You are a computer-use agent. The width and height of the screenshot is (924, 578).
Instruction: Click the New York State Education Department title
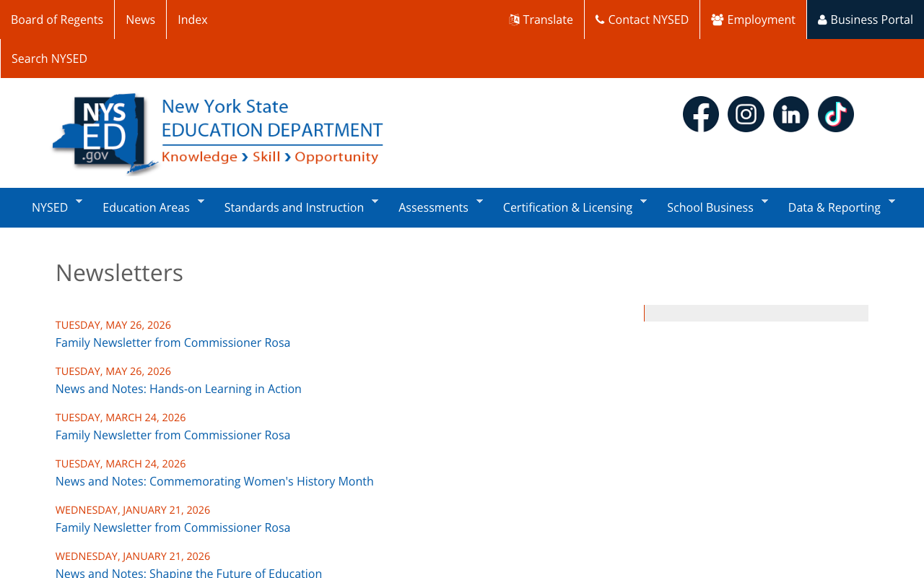(x=272, y=118)
